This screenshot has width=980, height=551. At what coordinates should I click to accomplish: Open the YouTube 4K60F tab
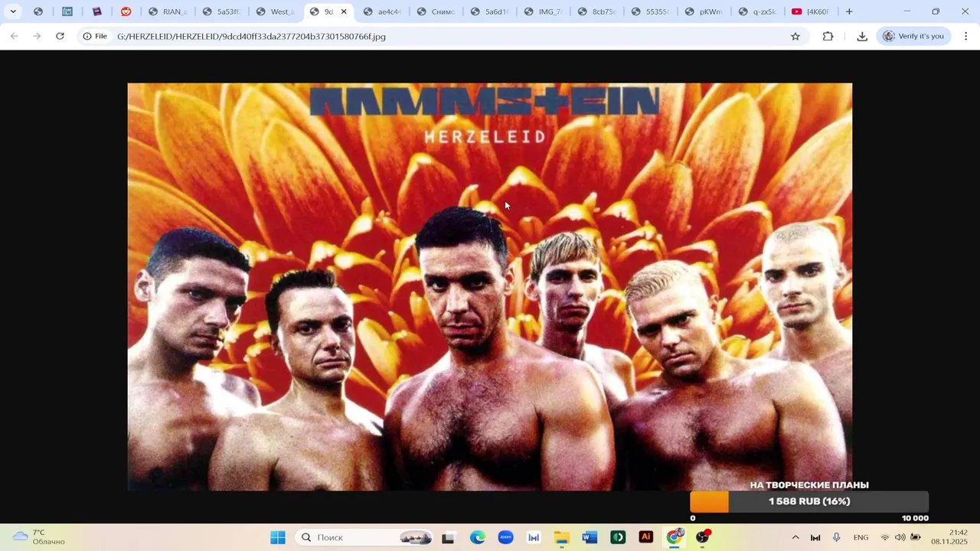[x=812, y=11]
